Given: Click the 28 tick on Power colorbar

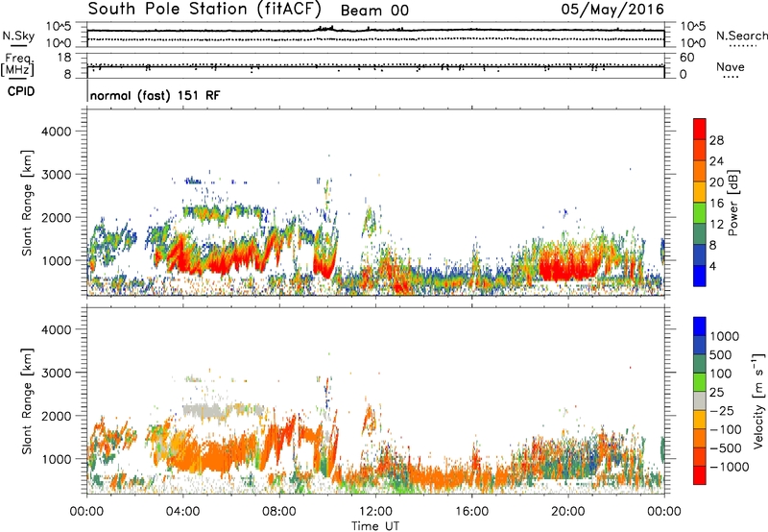Looking at the screenshot, I should pos(716,140).
